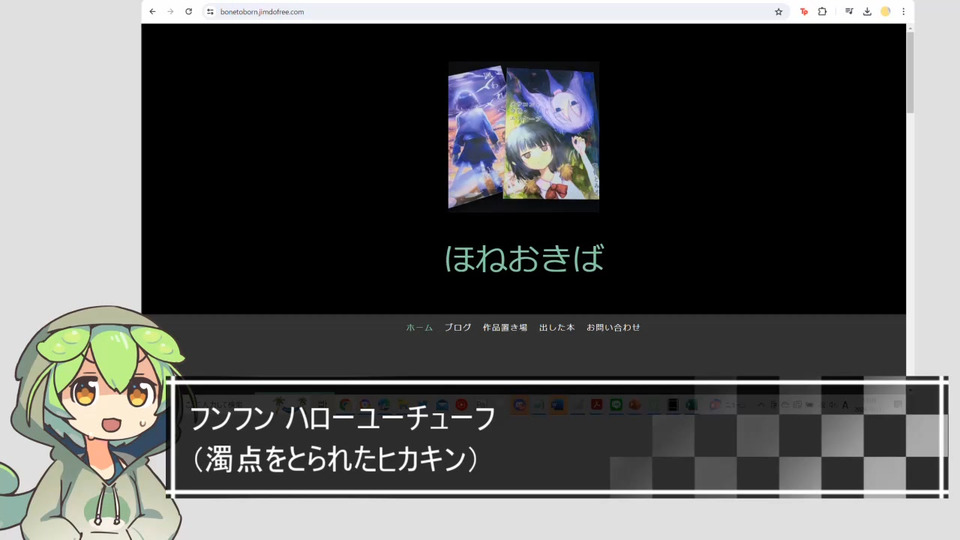Open the red Tp extension icon

click(x=804, y=12)
